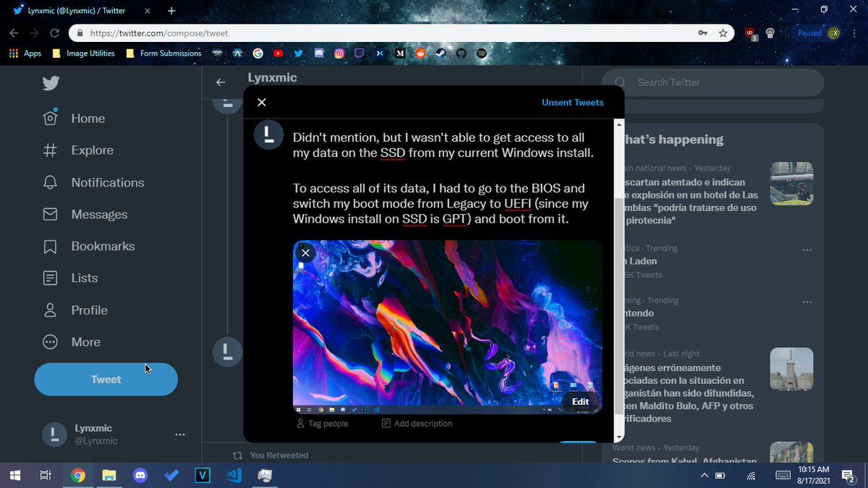The width and height of the screenshot is (868, 488).
Task: Remove the attached image from tweet
Action: 305,252
